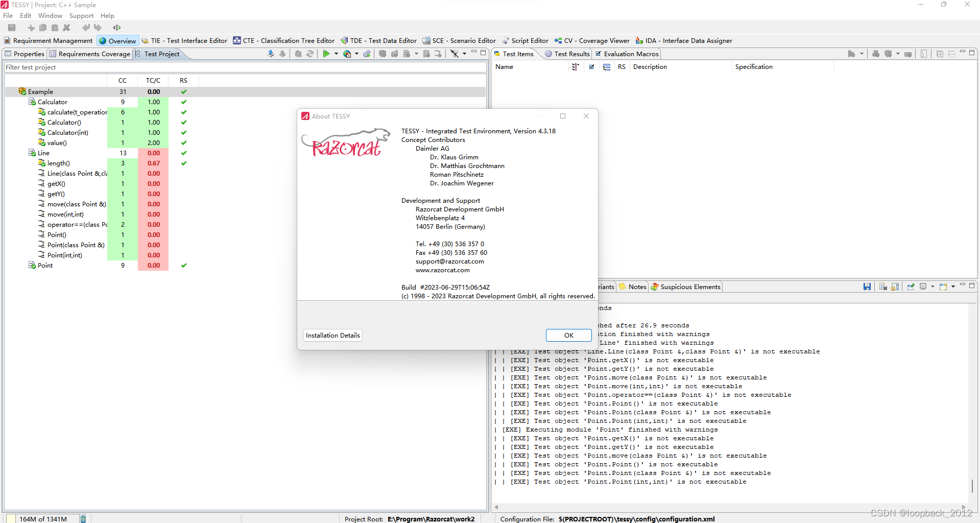Open the Window menu

coord(50,16)
